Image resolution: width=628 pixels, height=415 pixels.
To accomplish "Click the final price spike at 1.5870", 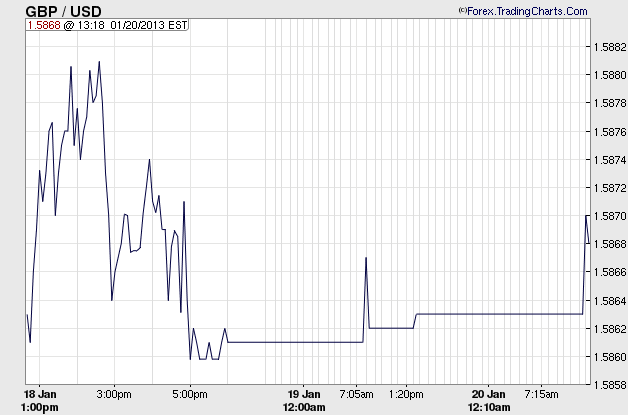I will (587, 216).
